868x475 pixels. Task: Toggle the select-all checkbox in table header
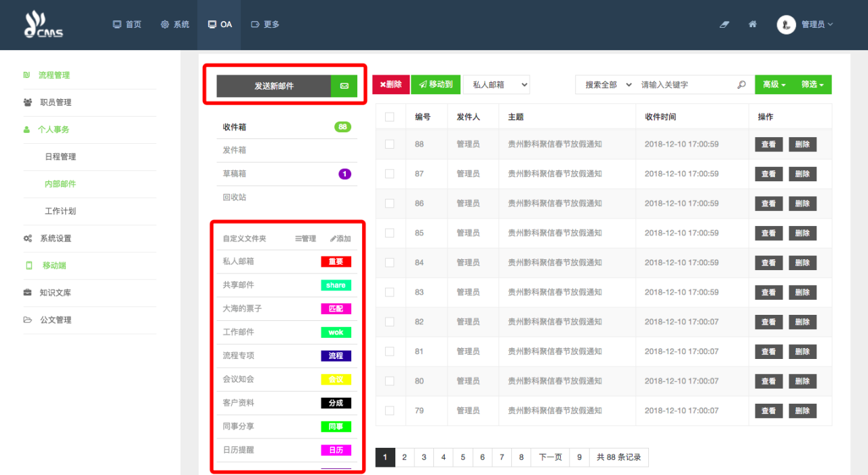tap(389, 117)
